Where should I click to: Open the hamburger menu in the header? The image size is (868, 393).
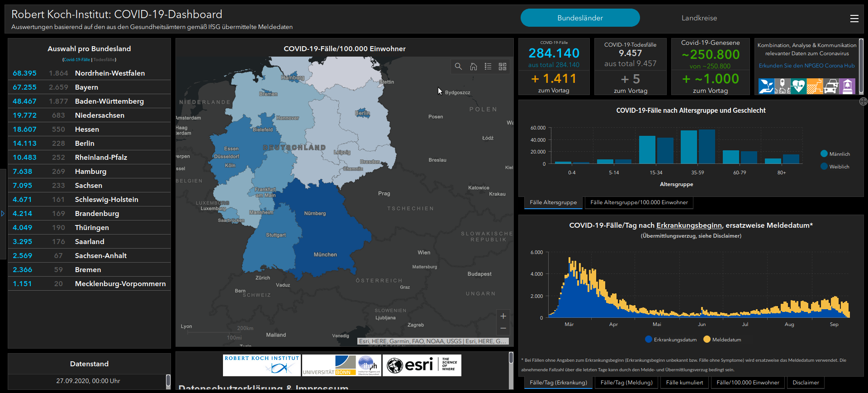pyautogui.click(x=854, y=19)
